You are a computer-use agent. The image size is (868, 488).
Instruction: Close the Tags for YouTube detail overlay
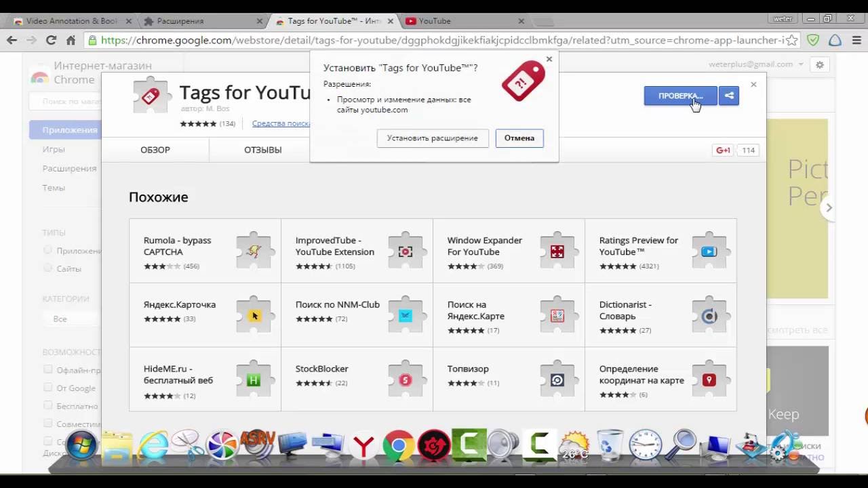[753, 84]
